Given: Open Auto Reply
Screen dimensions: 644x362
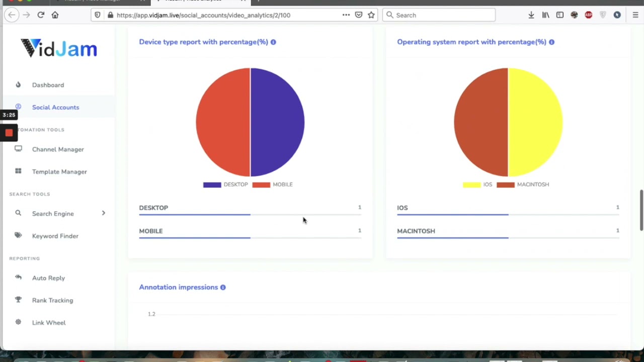Looking at the screenshot, I should 48,278.
